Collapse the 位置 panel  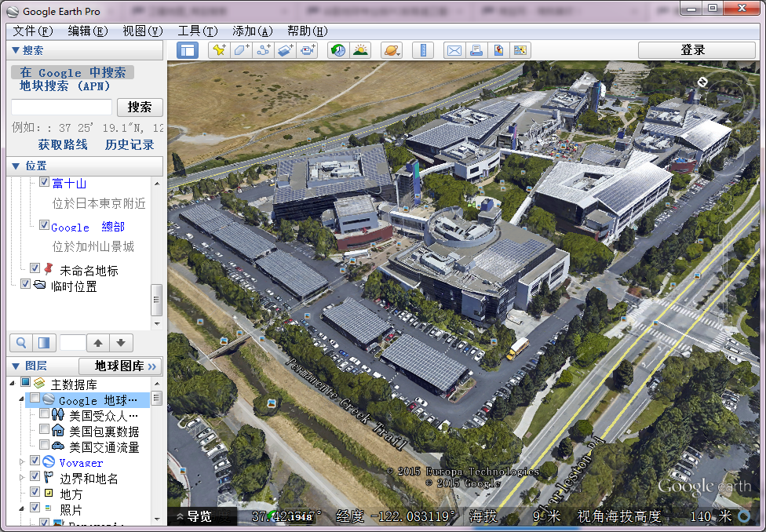[x=16, y=166]
